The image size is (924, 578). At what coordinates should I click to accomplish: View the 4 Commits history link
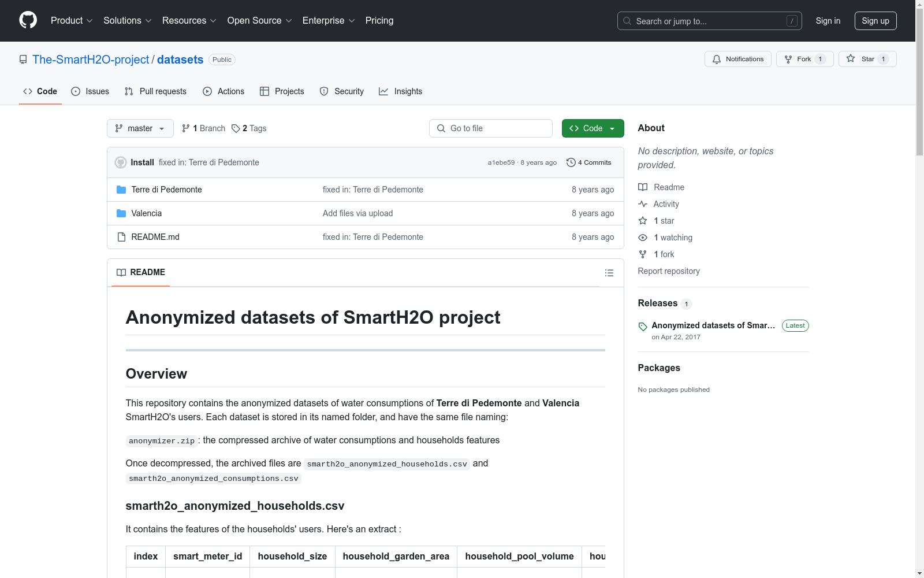[x=589, y=162]
